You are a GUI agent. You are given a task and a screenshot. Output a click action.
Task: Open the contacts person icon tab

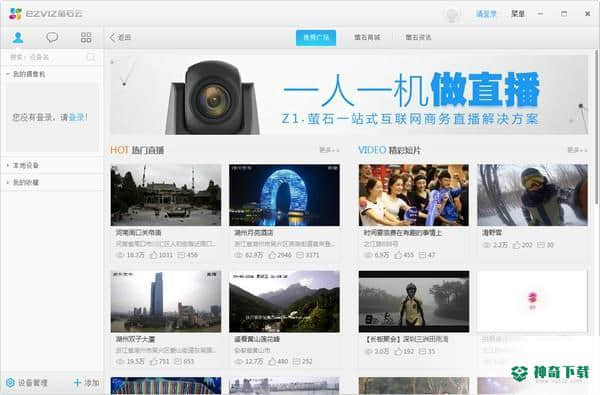pos(18,38)
